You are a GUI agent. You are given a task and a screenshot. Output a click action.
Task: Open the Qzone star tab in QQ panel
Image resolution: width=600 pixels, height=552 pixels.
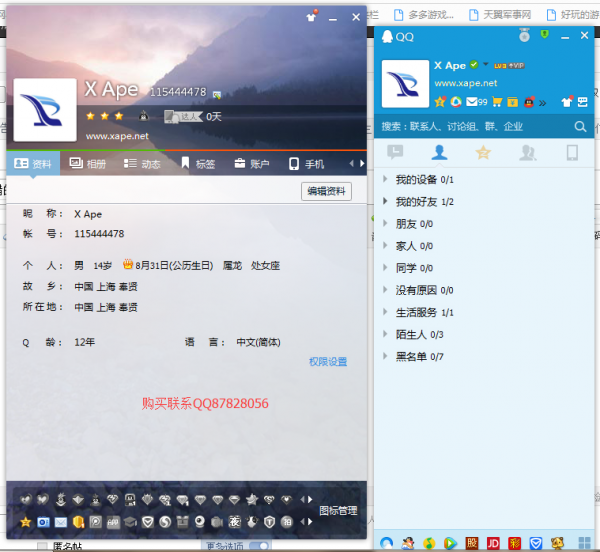coord(483,152)
